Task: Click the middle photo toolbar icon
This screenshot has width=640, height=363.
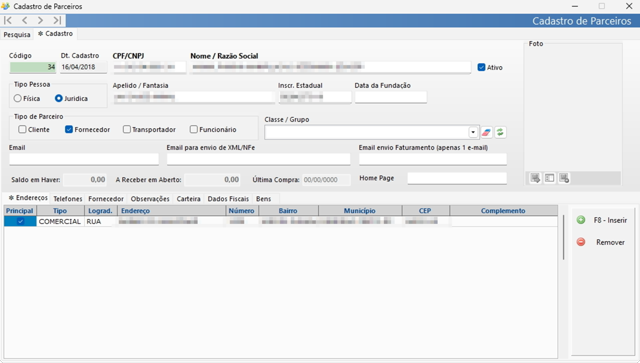Action: tap(549, 178)
